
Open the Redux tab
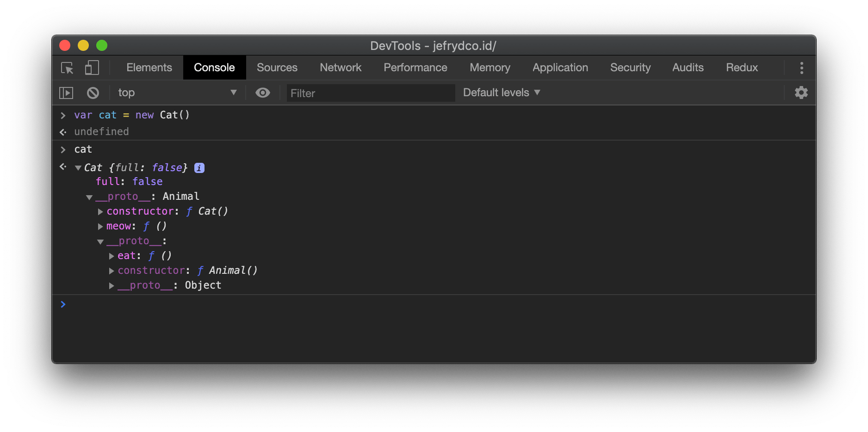[x=742, y=68]
